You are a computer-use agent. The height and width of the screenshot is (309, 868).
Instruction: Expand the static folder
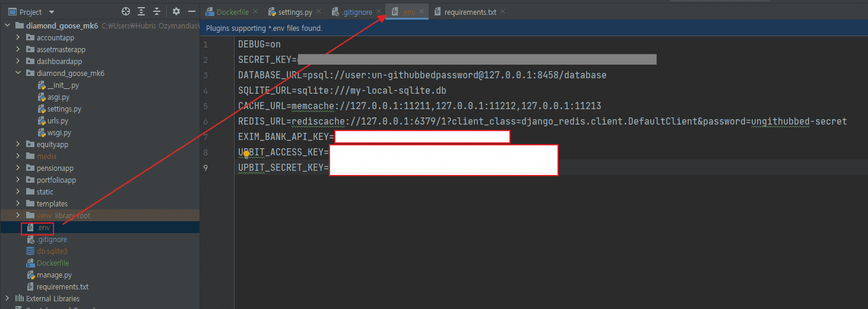pyautogui.click(x=18, y=192)
